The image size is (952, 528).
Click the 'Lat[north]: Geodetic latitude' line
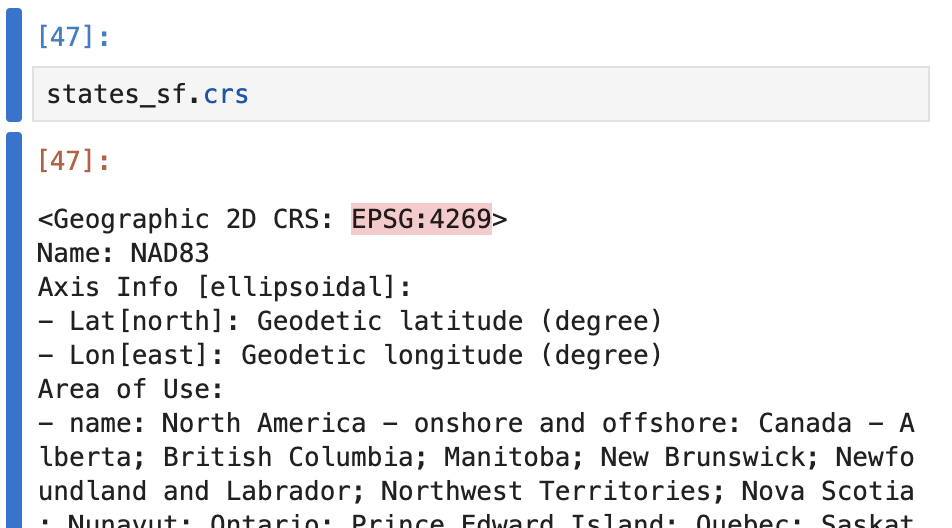point(350,321)
